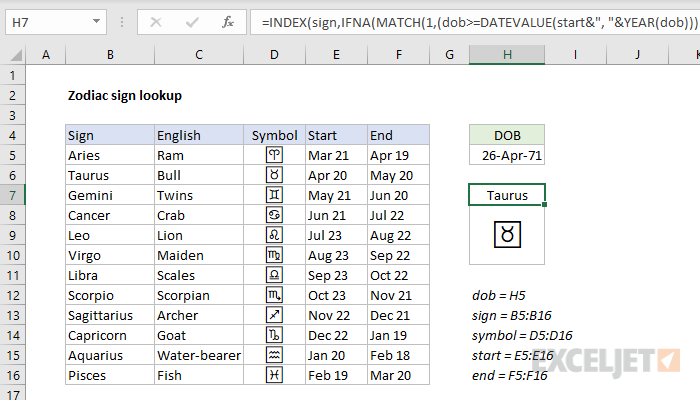This screenshot has width=700, height=400.
Task: Select the '26-Apr-71' date cell
Action: click(507, 155)
